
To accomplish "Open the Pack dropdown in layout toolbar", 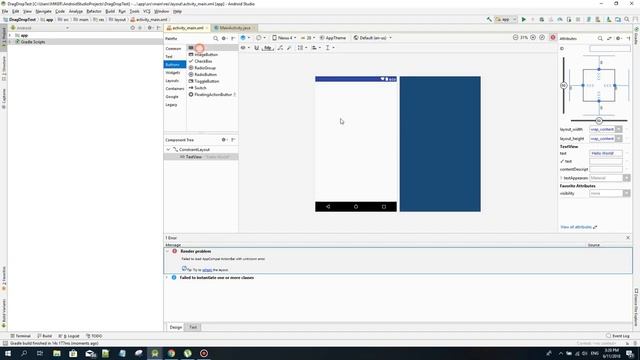I will [302, 48].
